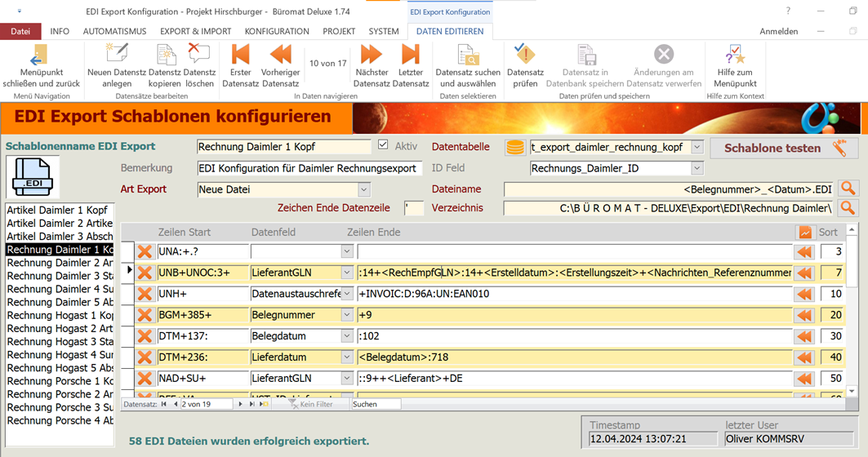Click the Schablone testen button

pos(784,148)
